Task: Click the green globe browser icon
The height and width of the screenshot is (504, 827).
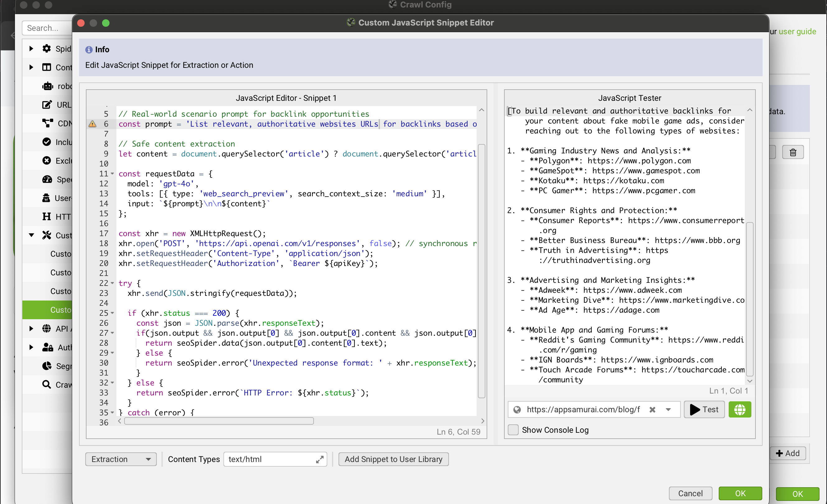Action: [739, 409]
